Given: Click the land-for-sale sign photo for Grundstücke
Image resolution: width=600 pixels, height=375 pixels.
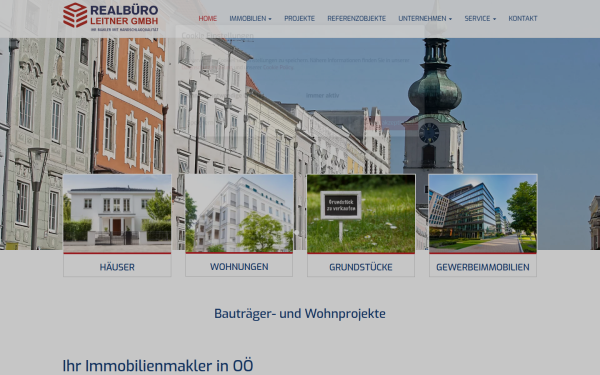Looking at the screenshot, I should 361,214.
